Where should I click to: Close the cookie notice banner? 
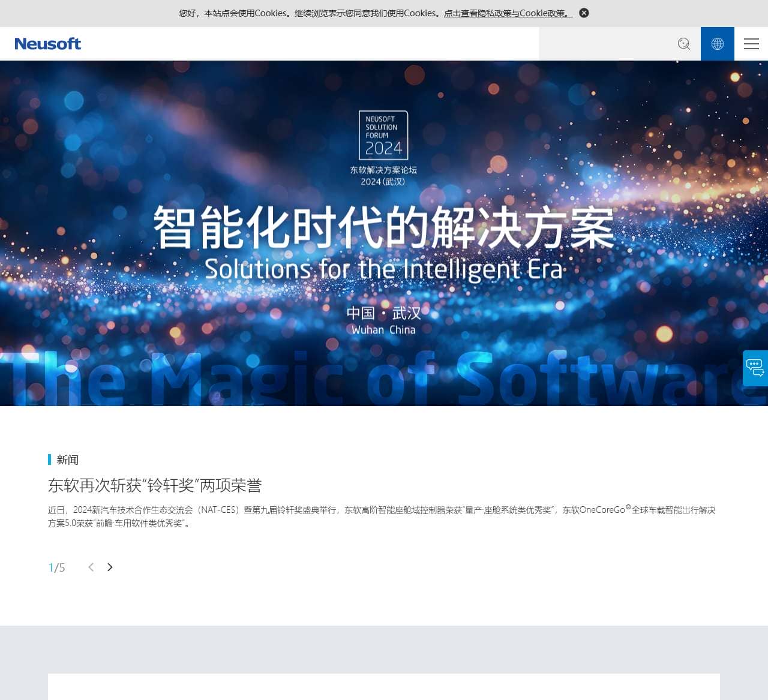pos(584,13)
